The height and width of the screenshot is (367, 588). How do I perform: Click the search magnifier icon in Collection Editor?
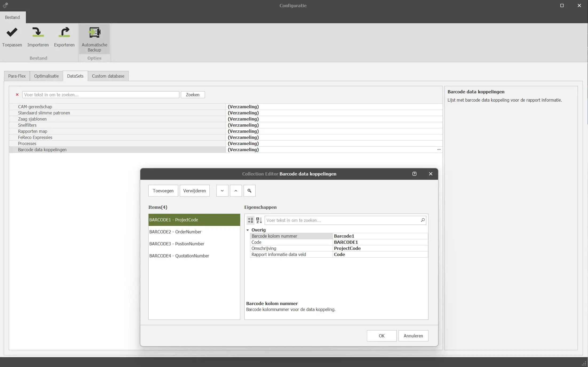click(x=249, y=191)
